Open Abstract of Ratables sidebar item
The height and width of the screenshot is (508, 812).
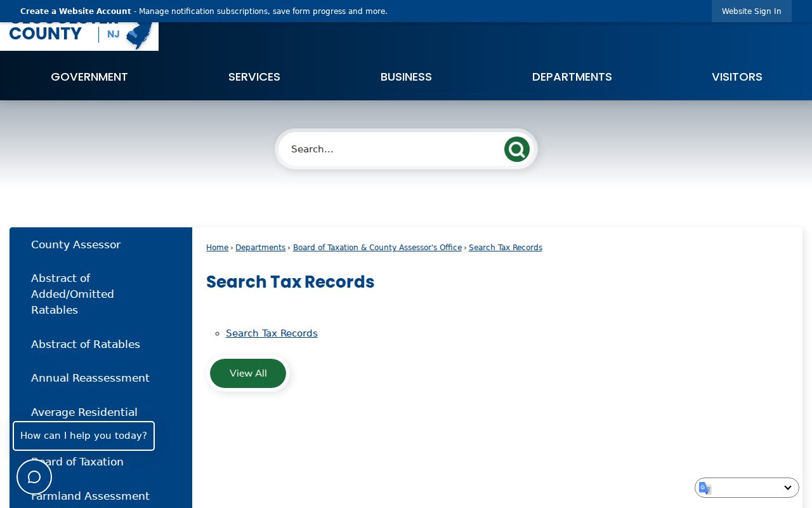86,344
